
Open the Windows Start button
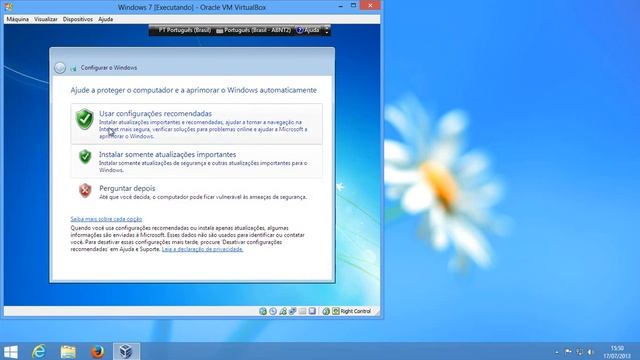(11, 351)
